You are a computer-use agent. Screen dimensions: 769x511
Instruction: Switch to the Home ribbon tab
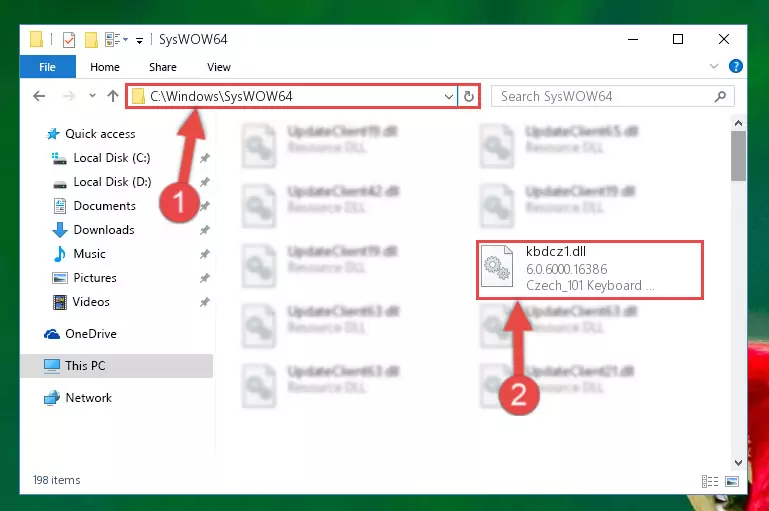[104, 67]
